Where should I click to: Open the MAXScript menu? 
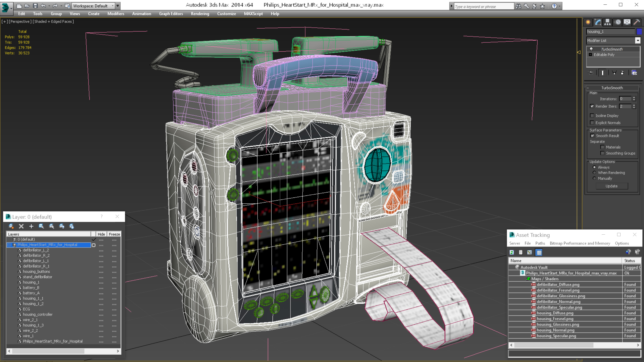(253, 14)
